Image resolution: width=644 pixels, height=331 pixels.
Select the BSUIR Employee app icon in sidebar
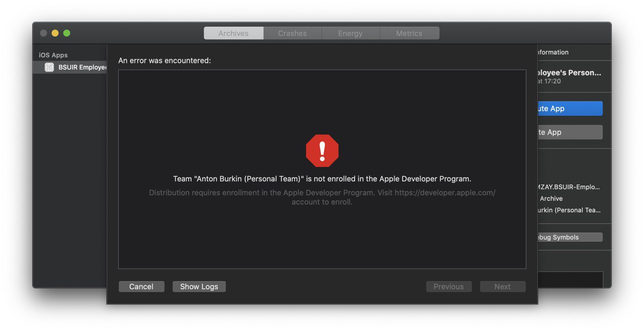pos(49,67)
